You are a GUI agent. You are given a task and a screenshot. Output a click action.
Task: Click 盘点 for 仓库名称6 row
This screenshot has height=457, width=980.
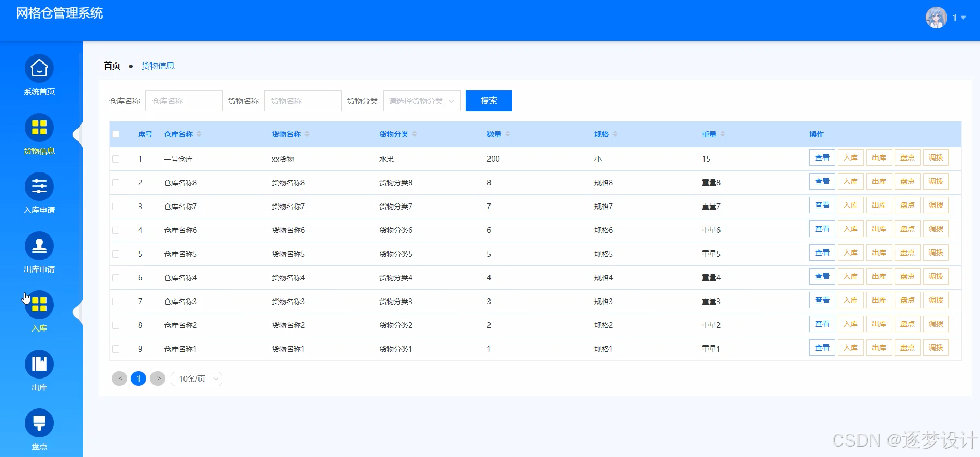(908, 229)
